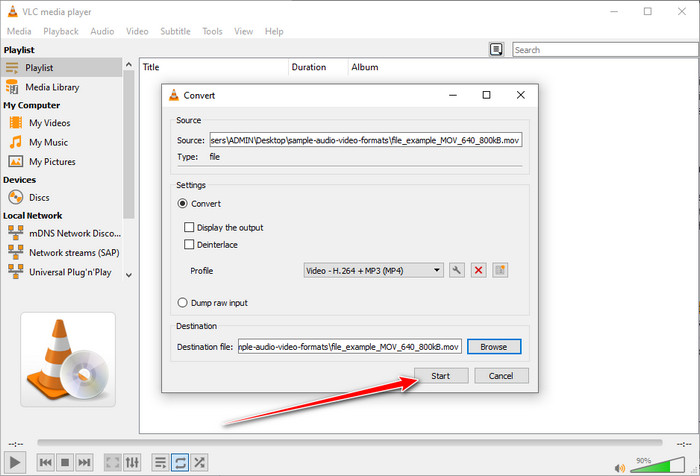Open the Media menu
The image size is (700, 476).
click(x=19, y=31)
